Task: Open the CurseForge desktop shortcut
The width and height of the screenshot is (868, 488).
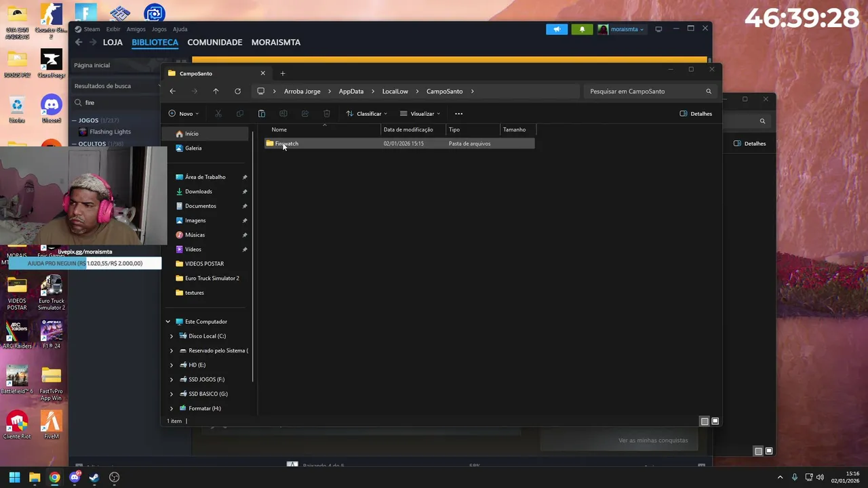Action: (51, 64)
